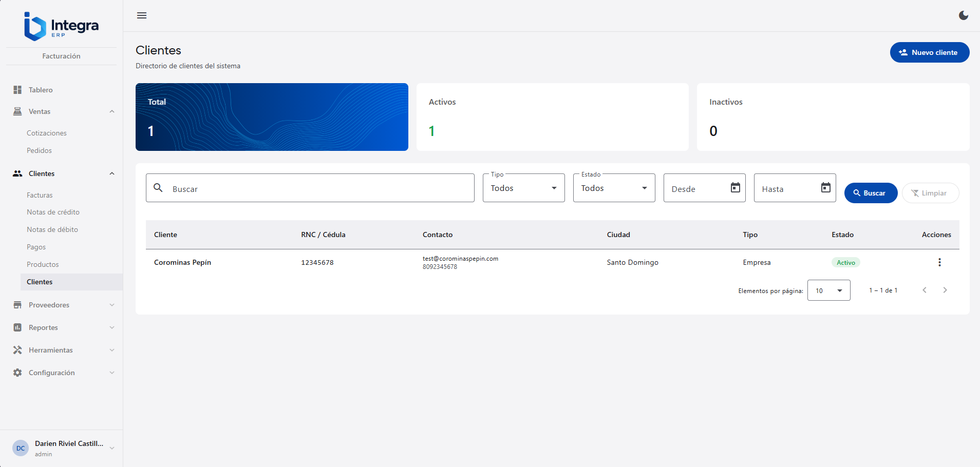Click the DC user avatar
980x467 pixels.
(x=21, y=448)
